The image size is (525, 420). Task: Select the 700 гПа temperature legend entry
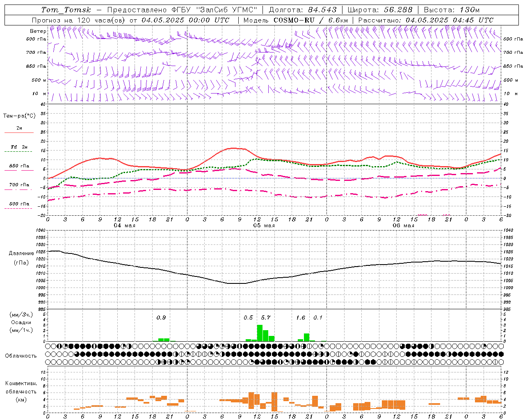pyautogui.click(x=19, y=187)
